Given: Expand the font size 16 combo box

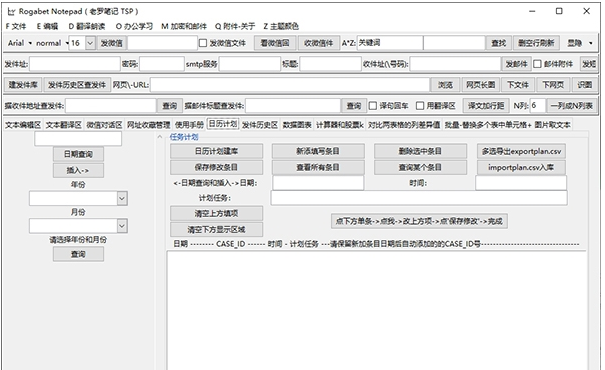Looking at the screenshot, I should click(x=90, y=43).
